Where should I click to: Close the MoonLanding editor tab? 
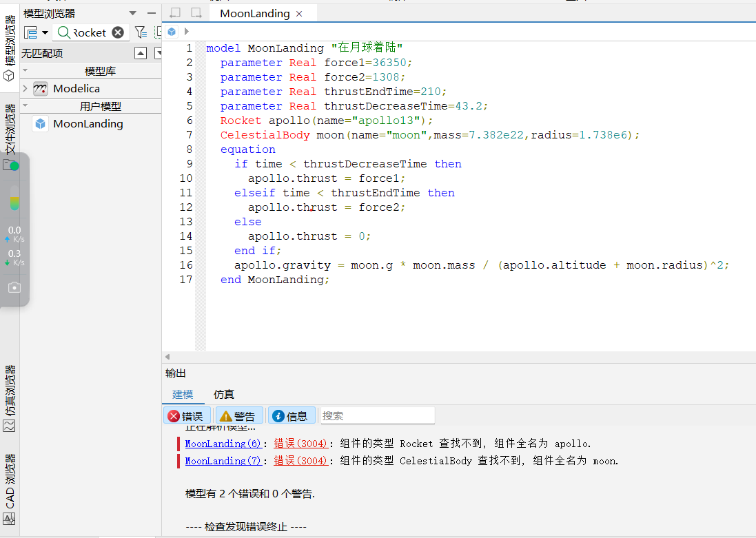(299, 14)
